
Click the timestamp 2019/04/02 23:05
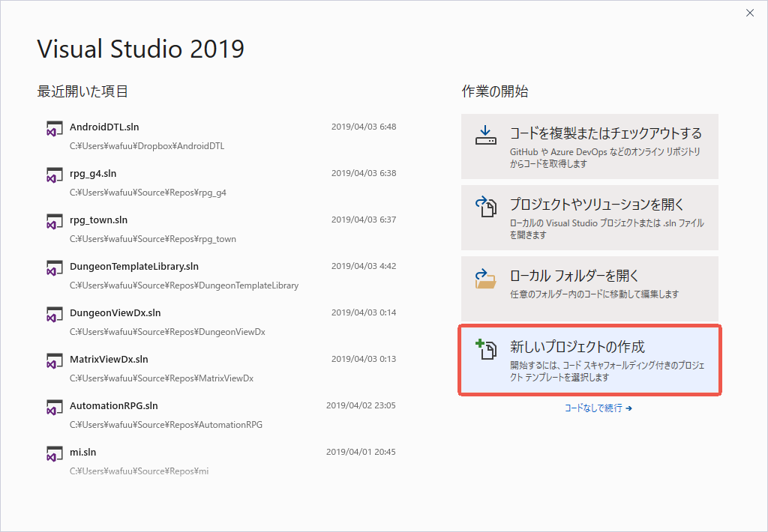click(x=361, y=405)
